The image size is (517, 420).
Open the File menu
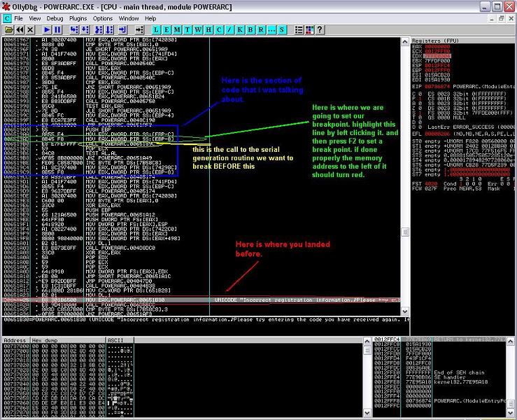click(18, 18)
